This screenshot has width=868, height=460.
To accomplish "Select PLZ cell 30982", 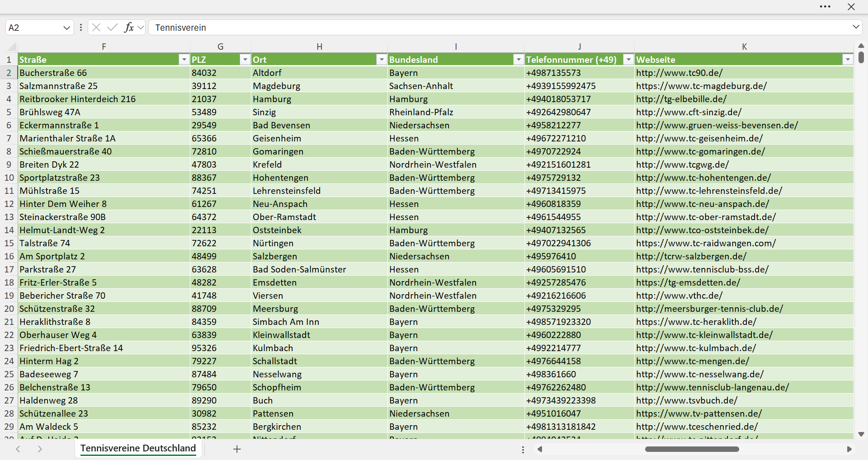I will 221,413.
